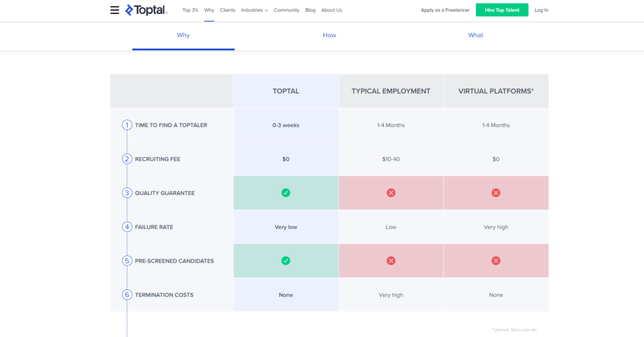Image resolution: width=644 pixels, height=337 pixels.
Task: Click Toptal's None termination costs cell
Action: pos(286,295)
